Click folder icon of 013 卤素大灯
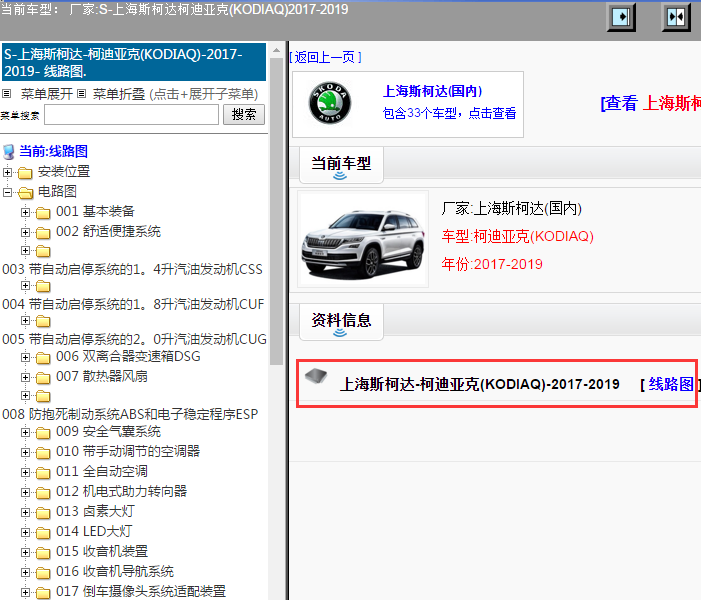 [43, 513]
